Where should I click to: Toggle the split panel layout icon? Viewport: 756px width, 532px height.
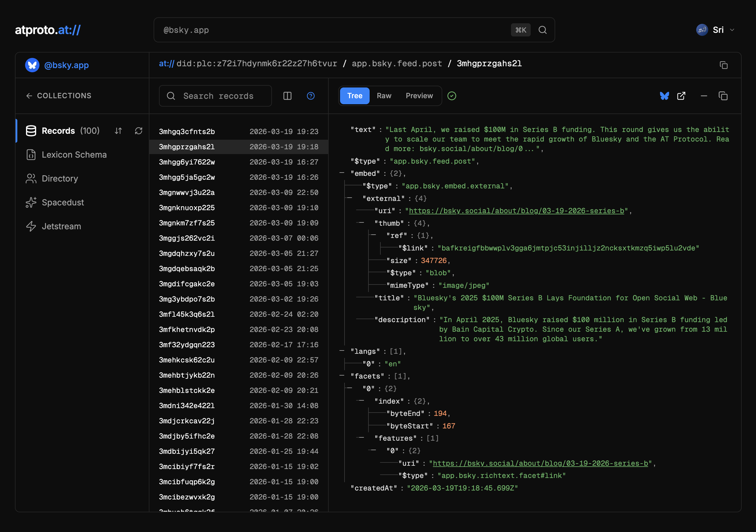287,96
